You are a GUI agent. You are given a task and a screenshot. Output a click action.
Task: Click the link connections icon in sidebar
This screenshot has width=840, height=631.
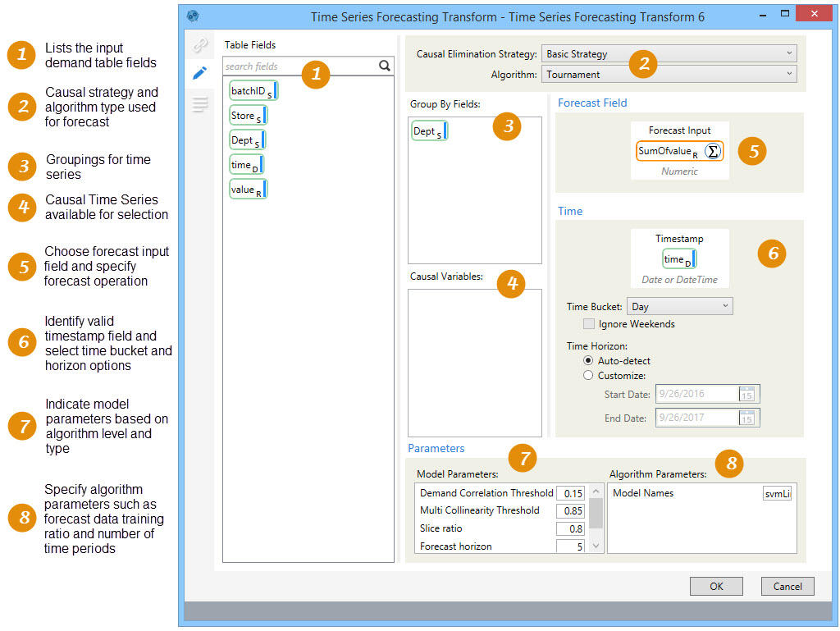[x=199, y=45]
